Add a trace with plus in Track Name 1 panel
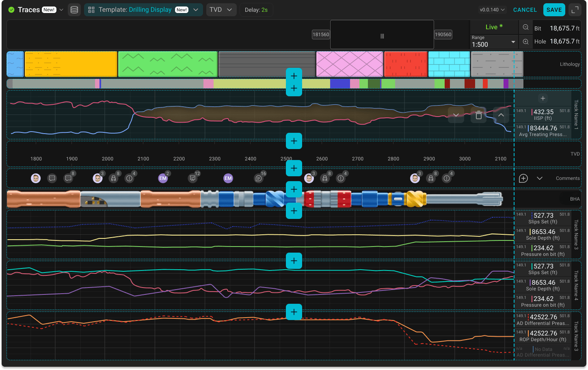 pyautogui.click(x=543, y=98)
